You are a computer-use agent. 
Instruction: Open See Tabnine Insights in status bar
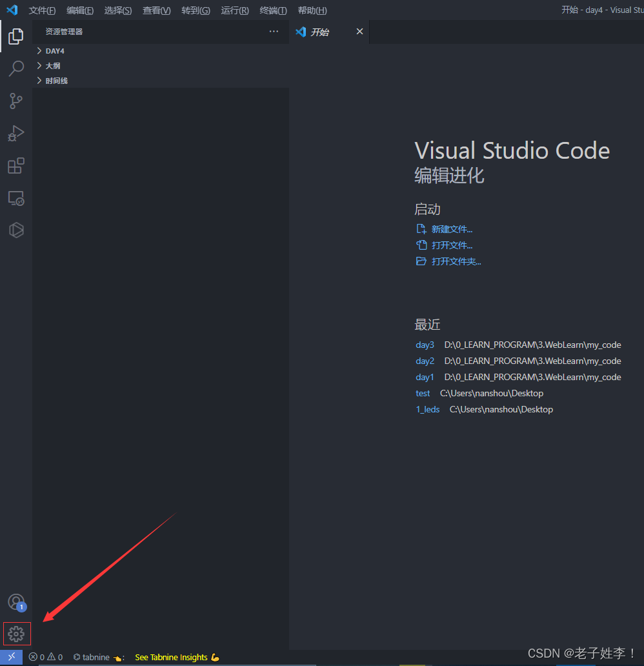(x=177, y=657)
